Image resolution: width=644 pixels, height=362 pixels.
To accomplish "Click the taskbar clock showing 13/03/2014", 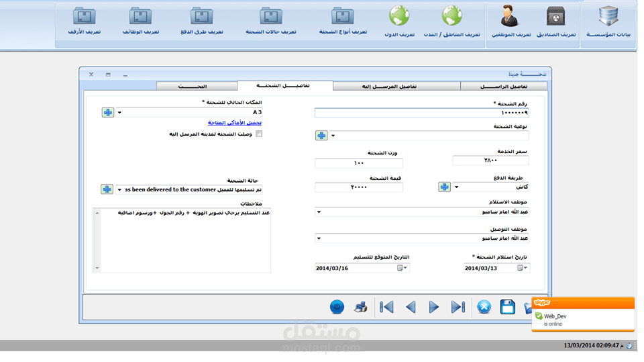I will pyautogui.click(x=593, y=345).
